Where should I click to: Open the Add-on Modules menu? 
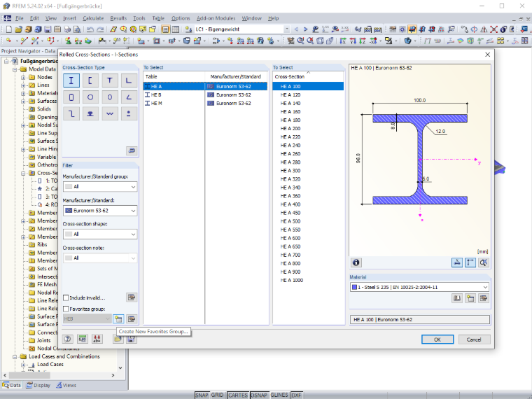(x=216, y=18)
